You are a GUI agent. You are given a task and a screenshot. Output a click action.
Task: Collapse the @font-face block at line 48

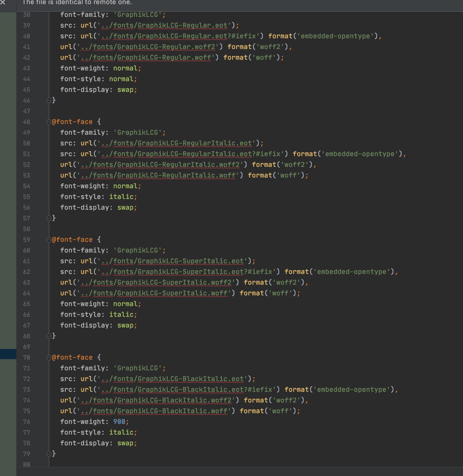point(49,122)
